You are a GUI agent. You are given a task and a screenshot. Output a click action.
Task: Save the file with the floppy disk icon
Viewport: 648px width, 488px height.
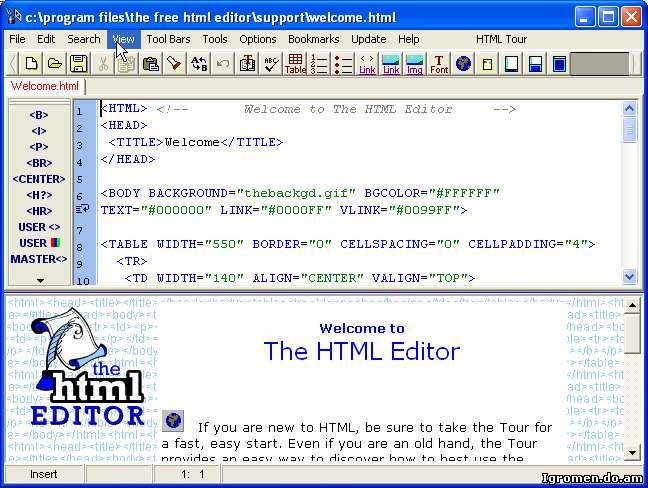[79, 64]
